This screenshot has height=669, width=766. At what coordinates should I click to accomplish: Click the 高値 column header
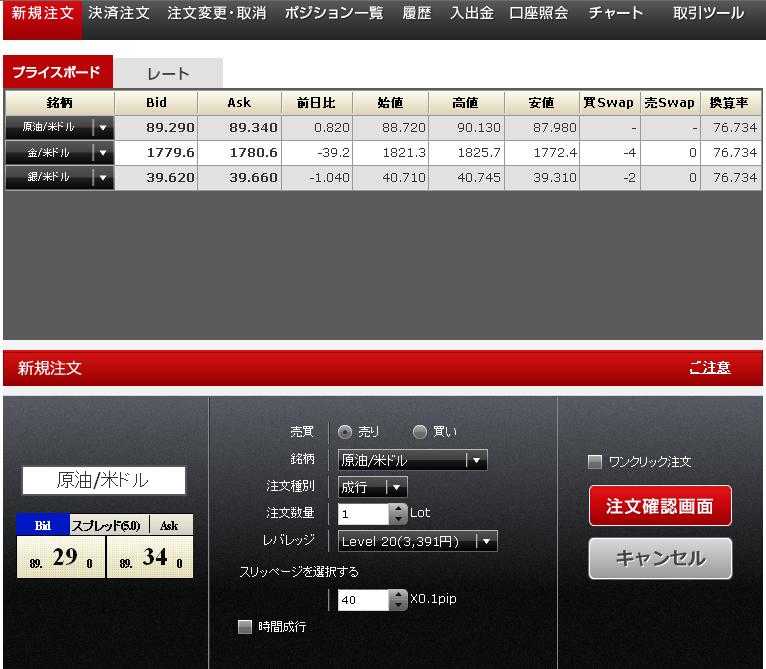[x=466, y=103]
